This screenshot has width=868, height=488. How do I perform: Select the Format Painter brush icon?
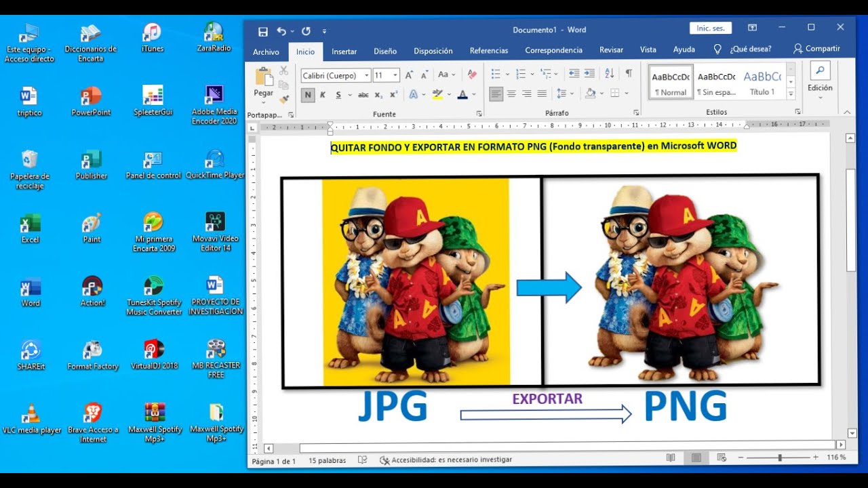[283, 99]
